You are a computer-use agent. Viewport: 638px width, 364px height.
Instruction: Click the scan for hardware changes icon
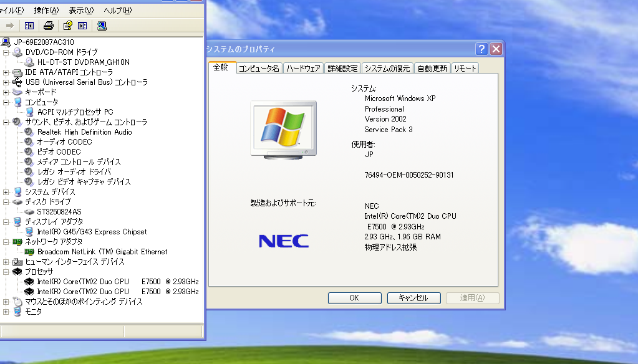(102, 26)
